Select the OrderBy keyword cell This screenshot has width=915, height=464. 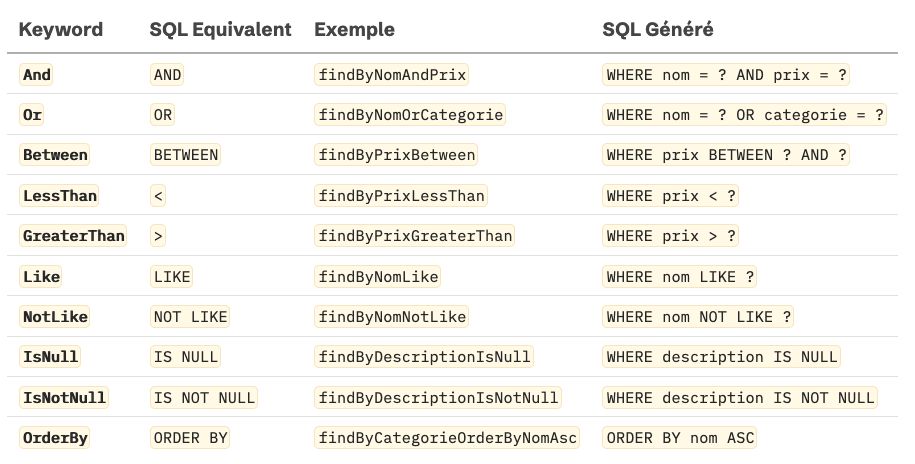(x=55, y=438)
